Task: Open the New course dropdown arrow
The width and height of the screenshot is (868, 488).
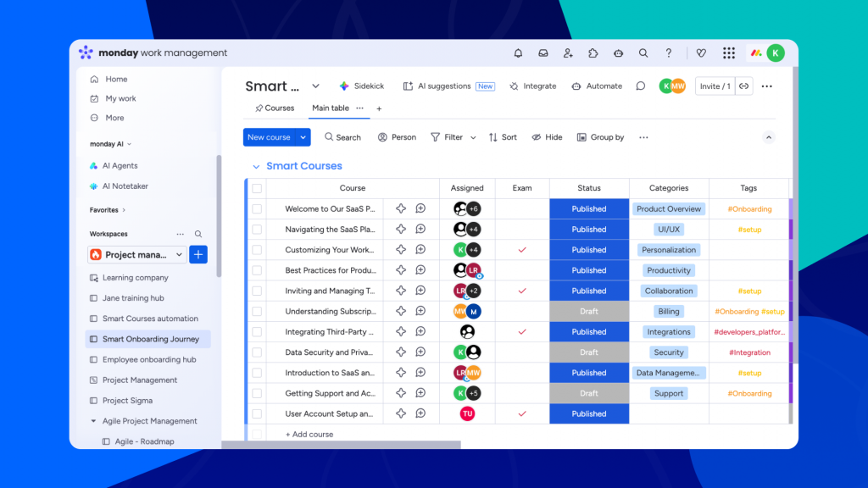Action: pyautogui.click(x=303, y=137)
